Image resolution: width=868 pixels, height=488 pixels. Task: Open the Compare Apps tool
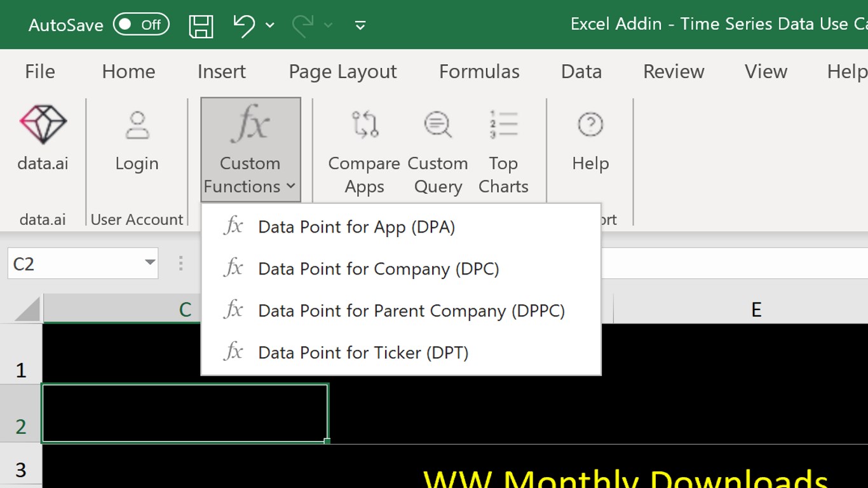(x=364, y=151)
